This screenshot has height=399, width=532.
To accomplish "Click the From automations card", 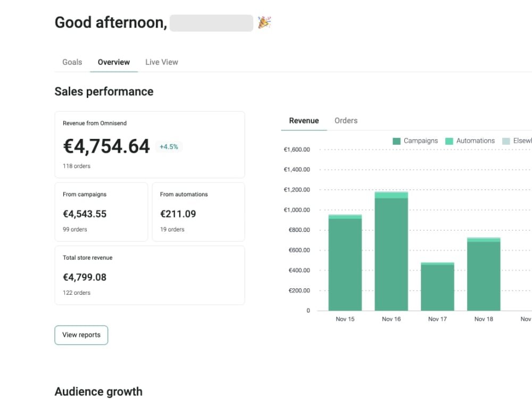I will (x=198, y=211).
